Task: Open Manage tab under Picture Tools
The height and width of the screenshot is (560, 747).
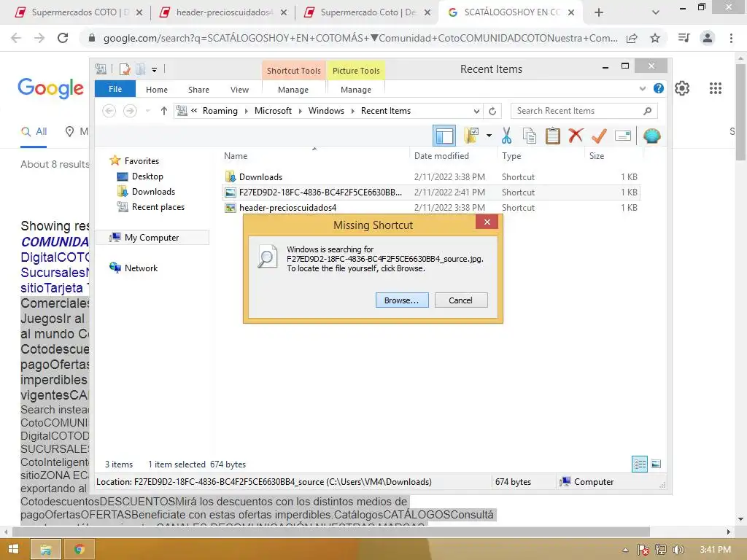Action: click(356, 90)
